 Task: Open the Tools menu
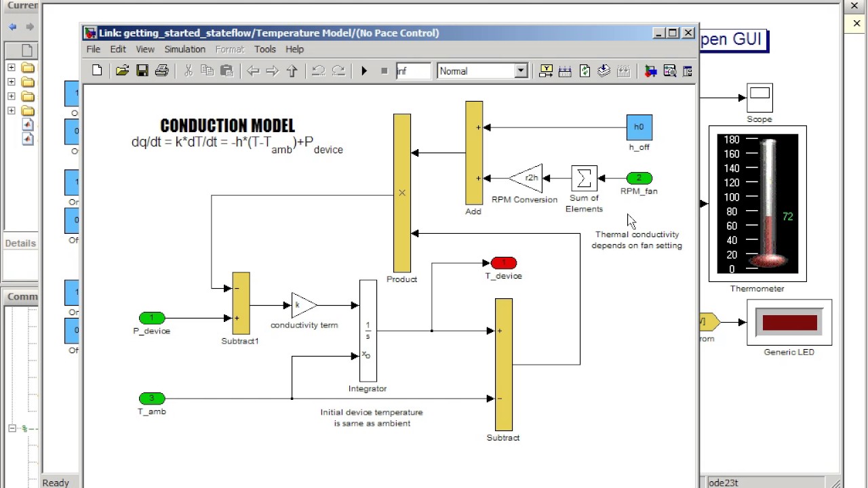pyautogui.click(x=265, y=49)
